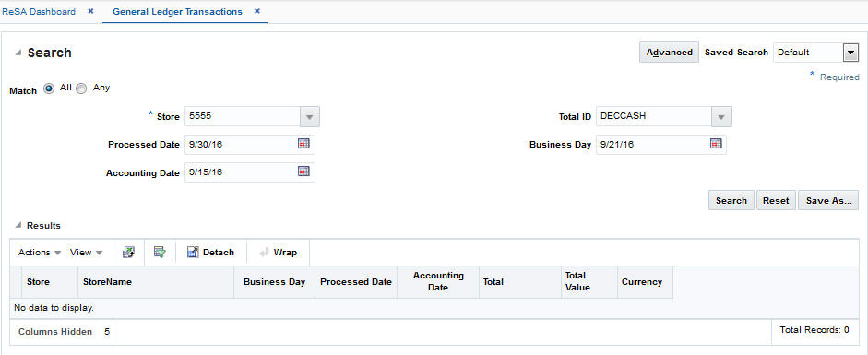
Task: Click Processed Date column header
Action: click(356, 282)
